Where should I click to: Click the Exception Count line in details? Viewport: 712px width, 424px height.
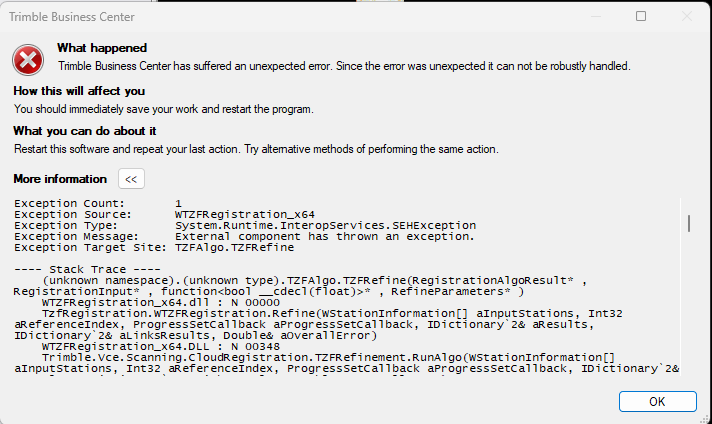pos(98,203)
